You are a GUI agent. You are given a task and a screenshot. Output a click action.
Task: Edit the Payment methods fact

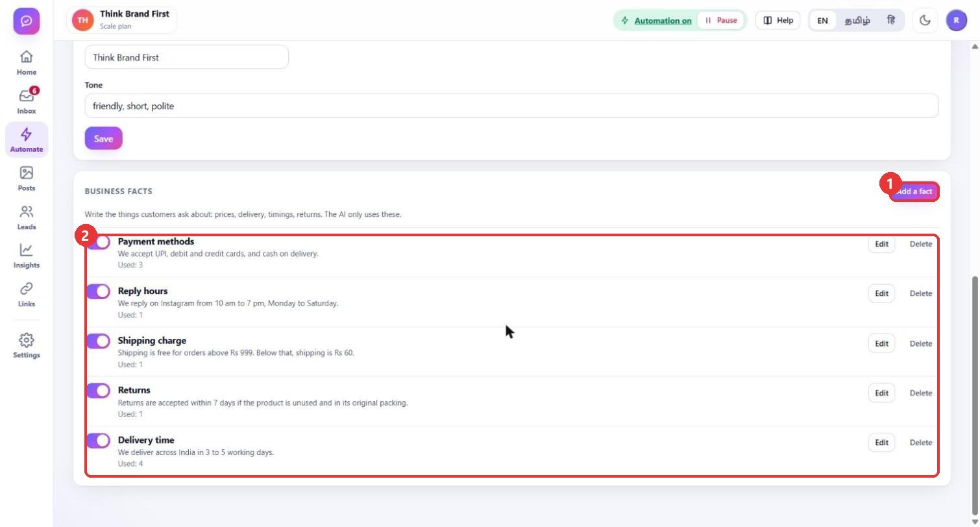point(881,244)
